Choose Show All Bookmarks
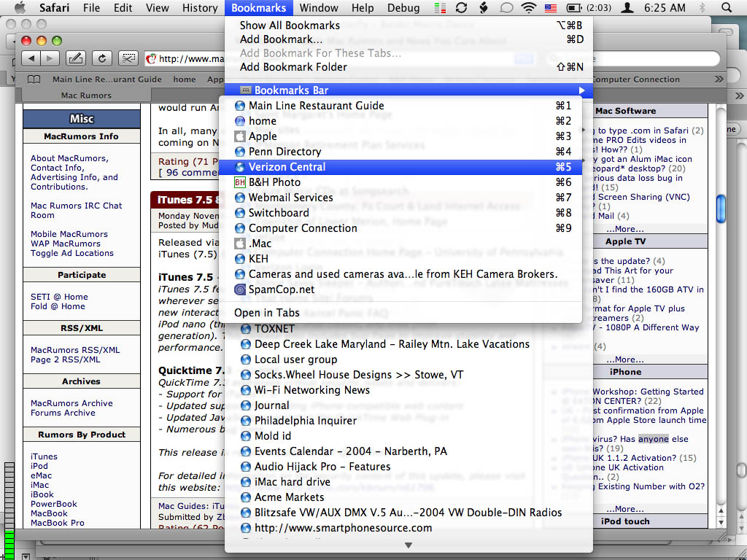The image size is (747, 560). [409, 26]
